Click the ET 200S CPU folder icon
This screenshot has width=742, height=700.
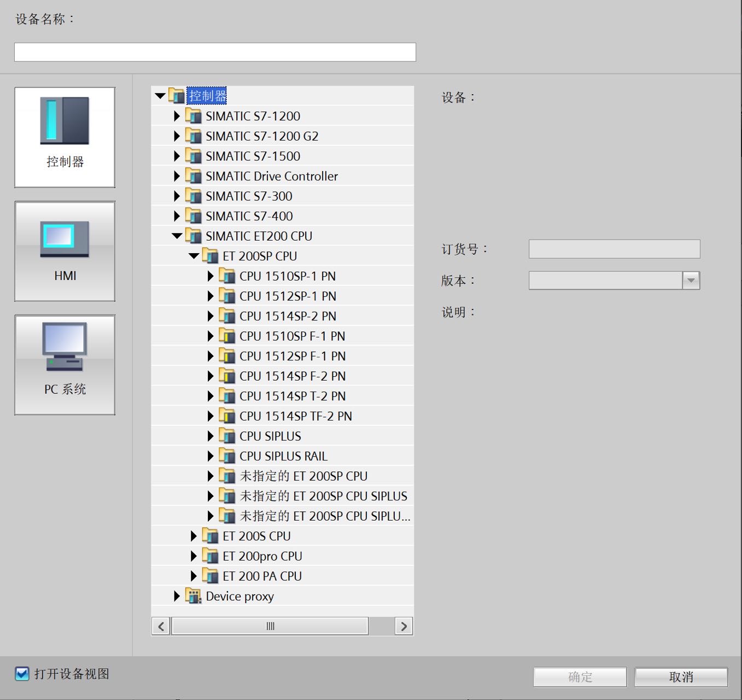[x=210, y=536]
